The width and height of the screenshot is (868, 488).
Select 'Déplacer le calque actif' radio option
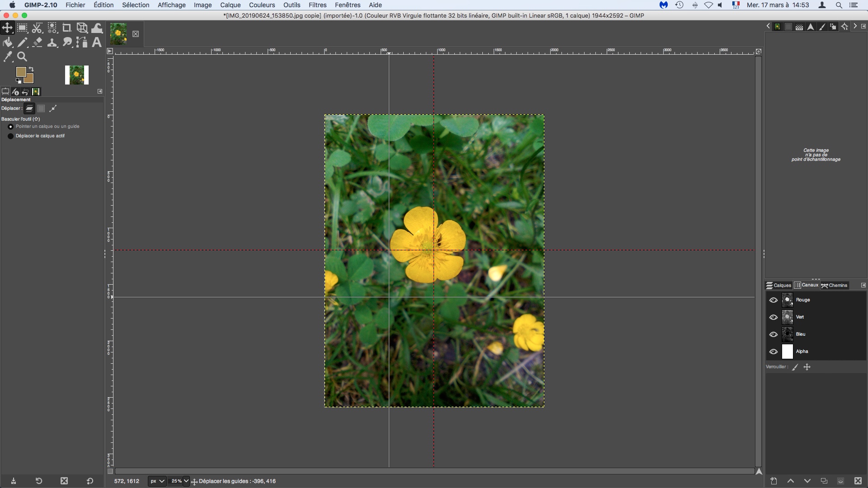point(11,136)
